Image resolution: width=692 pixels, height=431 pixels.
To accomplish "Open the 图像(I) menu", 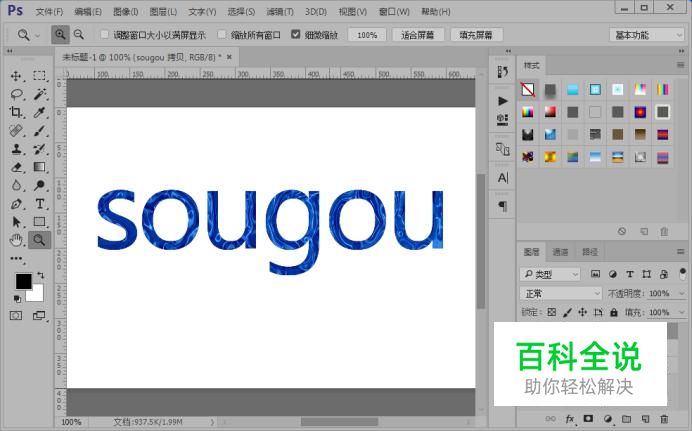I will click(x=125, y=11).
